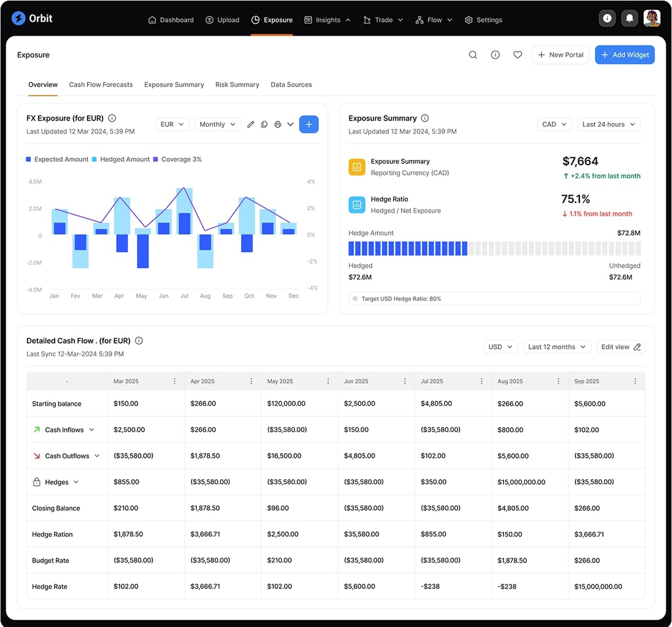Switch to Cash Flow Forecasts tab
This screenshot has height=627, width=672.
(x=101, y=85)
